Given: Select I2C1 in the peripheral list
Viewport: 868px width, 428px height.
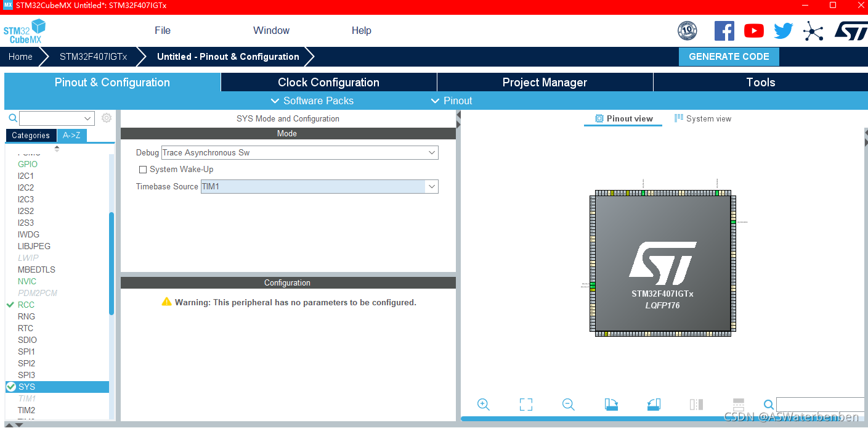Looking at the screenshot, I should click(26, 176).
